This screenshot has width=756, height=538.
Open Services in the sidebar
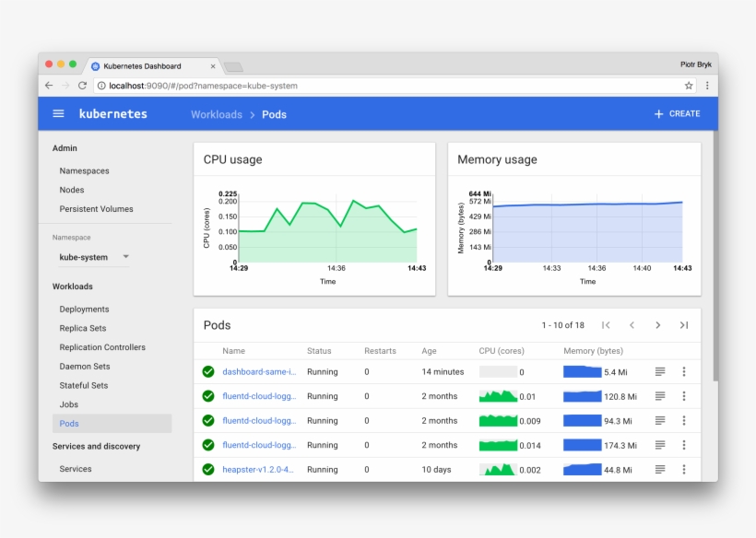click(x=76, y=469)
